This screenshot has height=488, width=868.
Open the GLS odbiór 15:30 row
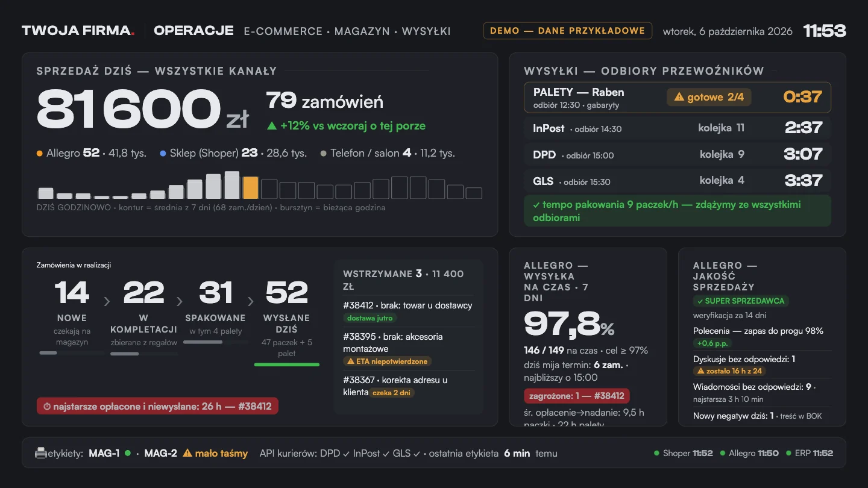pos(678,181)
